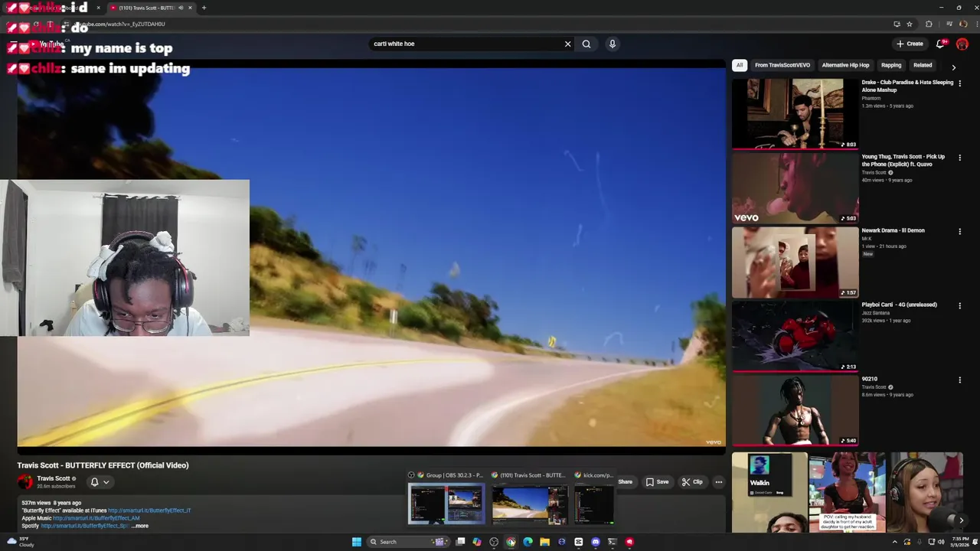Open Newark Drama - lil Demon thumbnail
The width and height of the screenshot is (980, 551).
pos(795,262)
